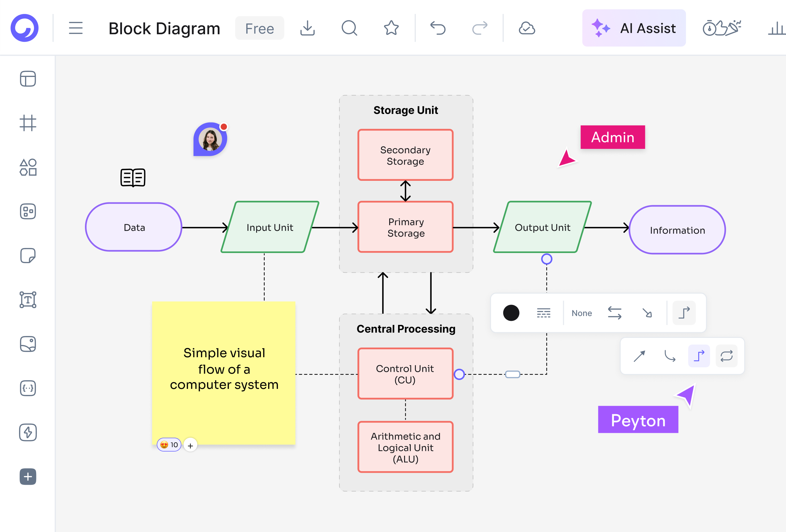Open the elbow connector type menu
The height and width of the screenshot is (532, 786).
pos(684,313)
